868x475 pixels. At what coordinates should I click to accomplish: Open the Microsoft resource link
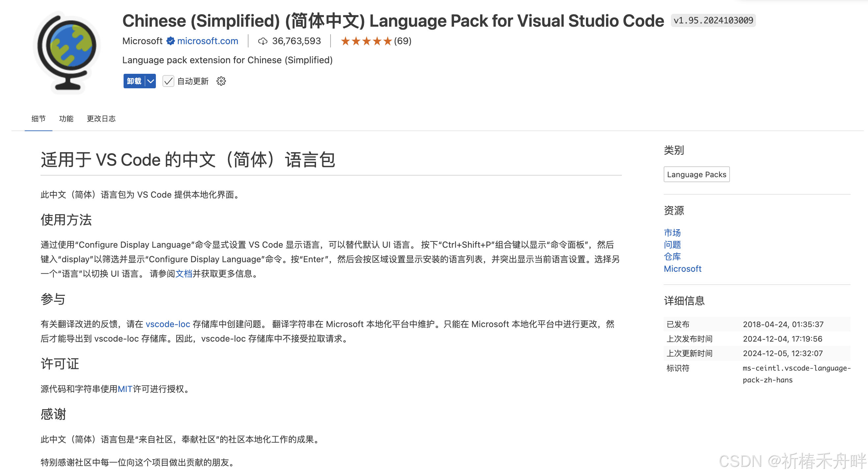(682, 269)
